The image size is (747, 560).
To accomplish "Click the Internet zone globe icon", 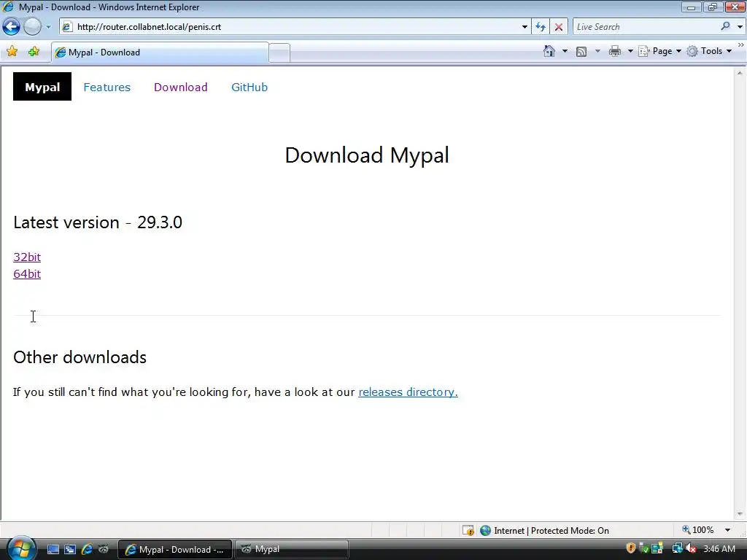I will pyautogui.click(x=485, y=531).
